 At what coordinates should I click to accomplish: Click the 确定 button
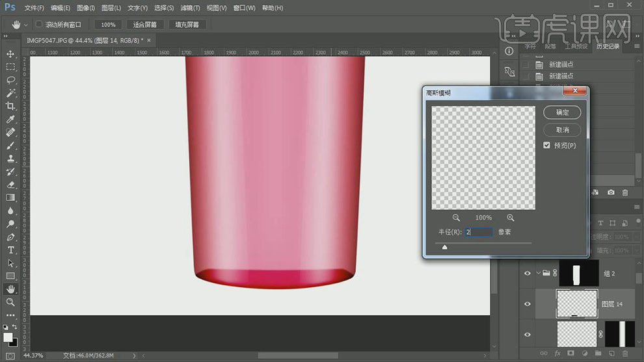pos(562,112)
